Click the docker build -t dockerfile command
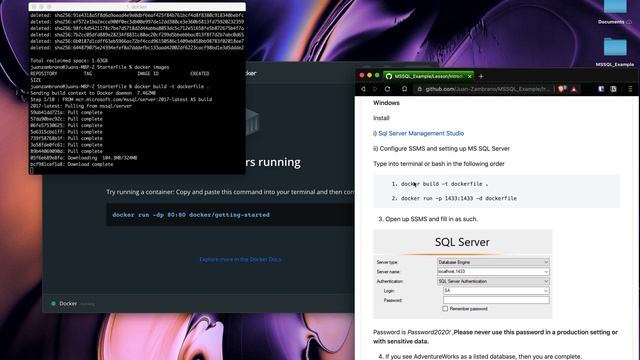The width and height of the screenshot is (640, 360). pos(444,184)
